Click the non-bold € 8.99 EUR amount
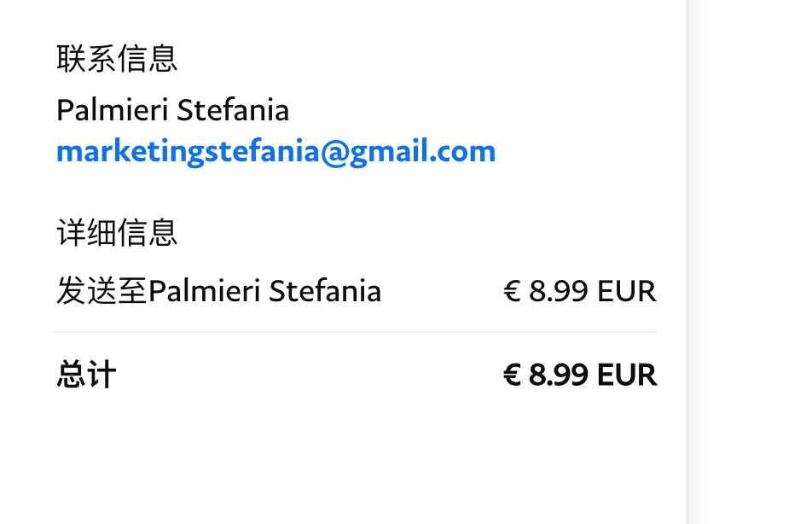This screenshot has height=524, width=812. (x=580, y=292)
